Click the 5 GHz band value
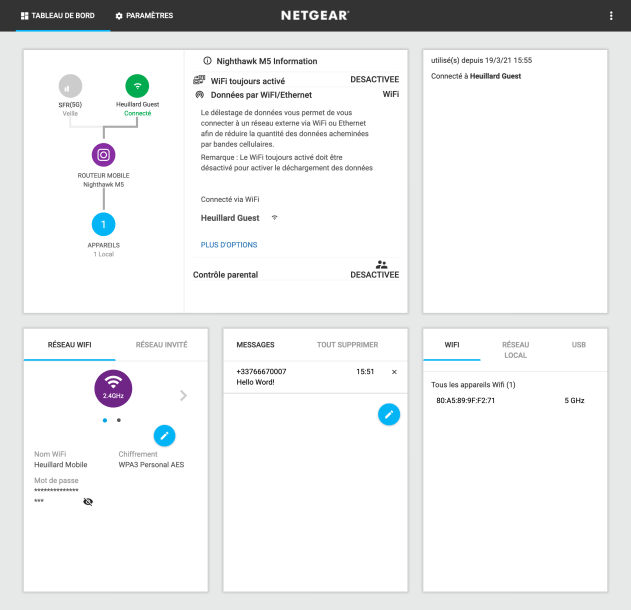 point(574,401)
